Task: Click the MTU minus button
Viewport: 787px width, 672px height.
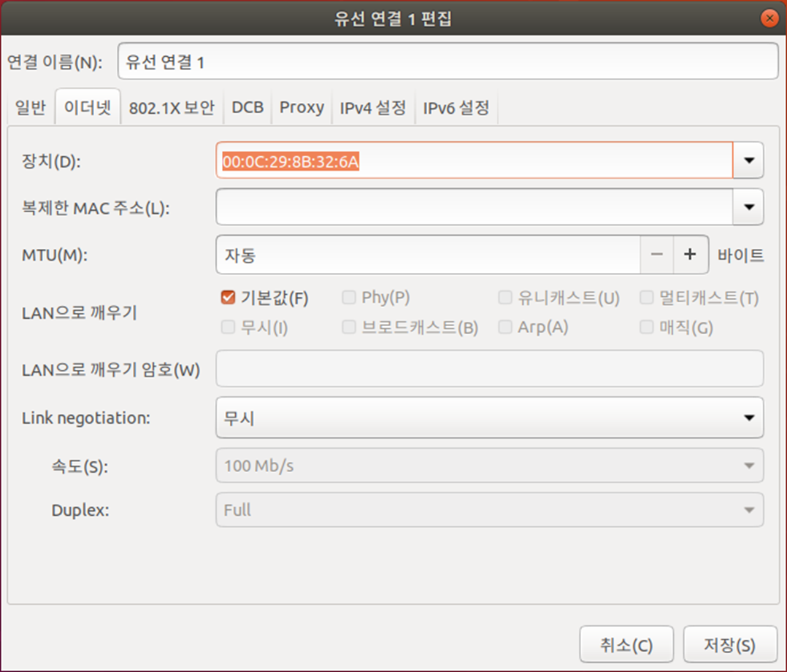Action: tap(656, 255)
